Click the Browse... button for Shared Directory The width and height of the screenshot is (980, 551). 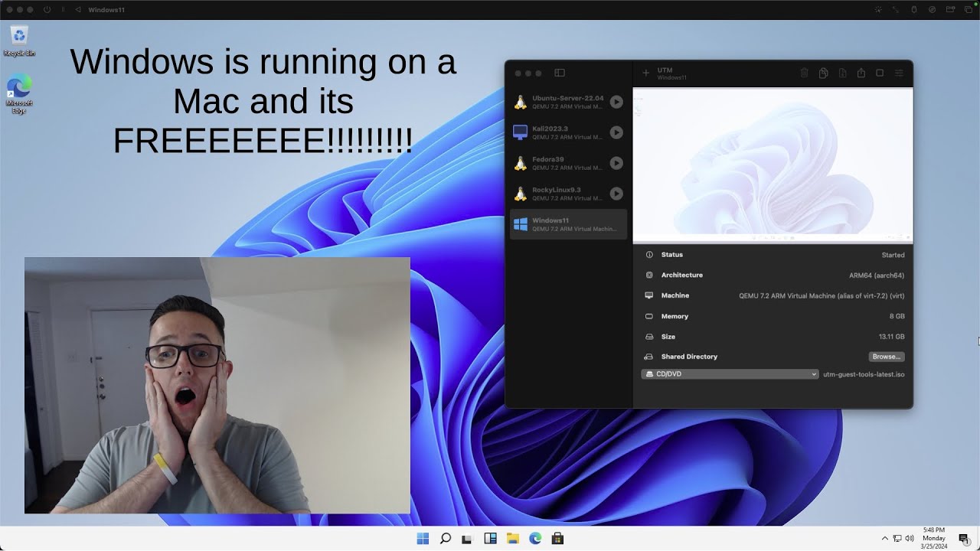tap(887, 357)
